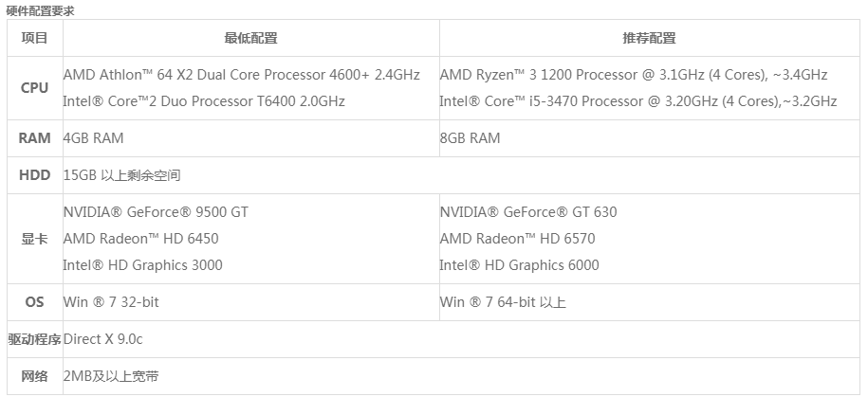Click the 4GB RAM cell
This screenshot has width=868, height=397.
93,138
